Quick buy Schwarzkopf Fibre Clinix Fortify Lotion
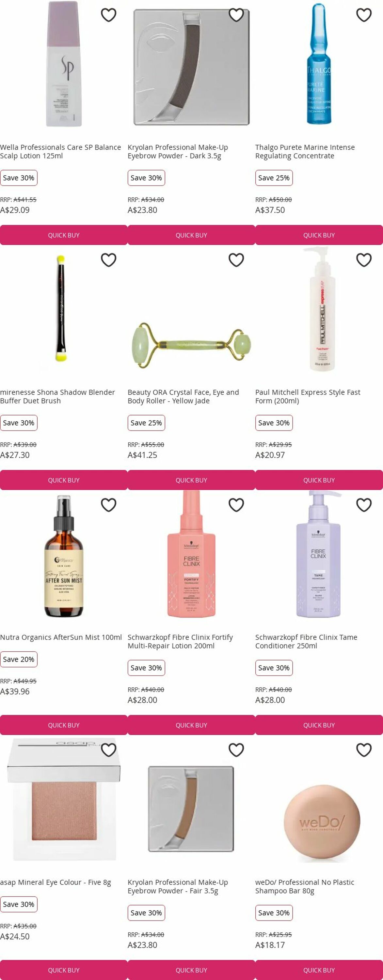383x980 pixels. point(191,725)
